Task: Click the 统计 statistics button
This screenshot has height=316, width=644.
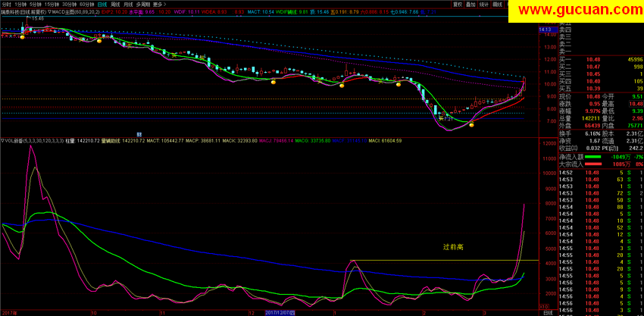Action: tap(484, 4)
